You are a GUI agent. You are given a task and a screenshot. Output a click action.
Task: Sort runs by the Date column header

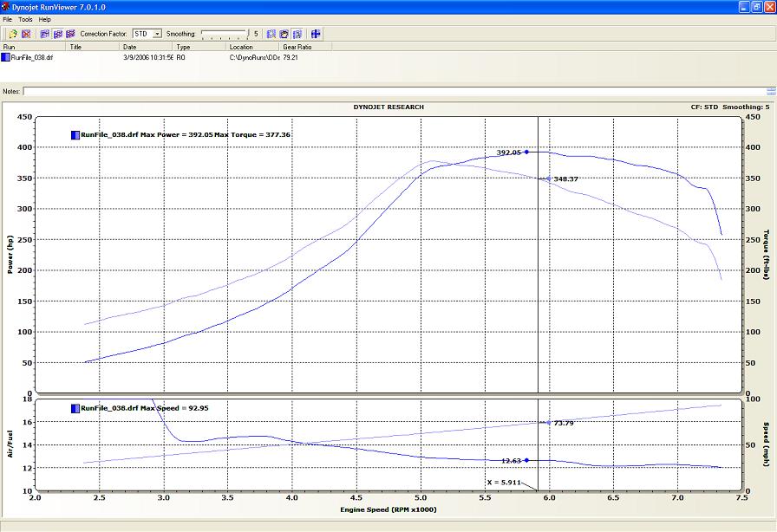pos(129,47)
